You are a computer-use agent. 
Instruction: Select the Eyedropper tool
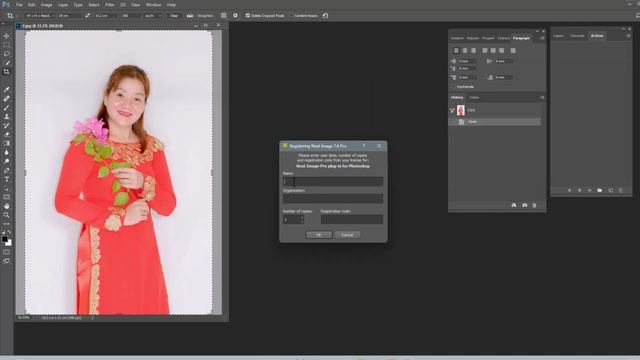click(x=7, y=89)
